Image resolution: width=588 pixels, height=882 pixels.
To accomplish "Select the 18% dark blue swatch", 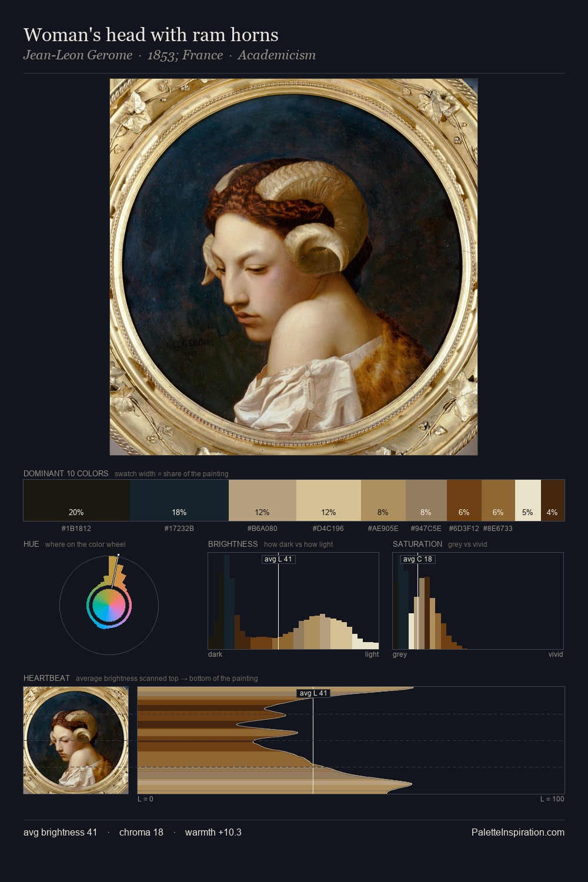I will (x=179, y=500).
